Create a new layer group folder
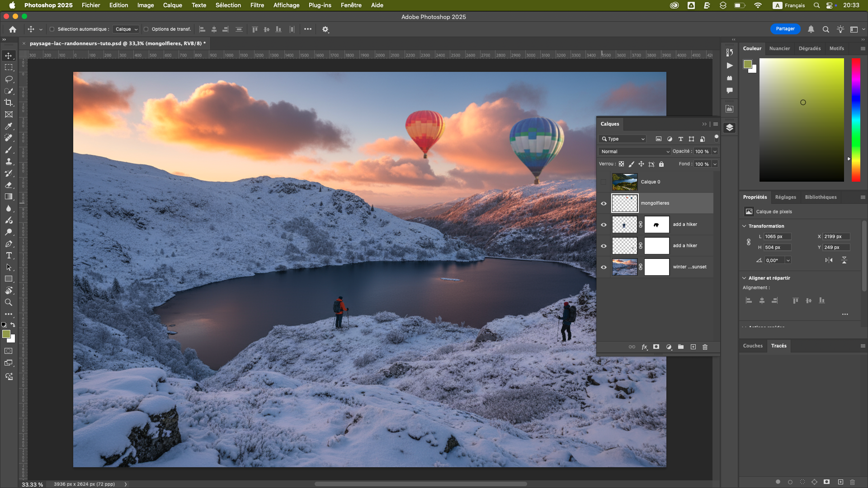Image resolution: width=868 pixels, height=488 pixels. click(x=681, y=347)
